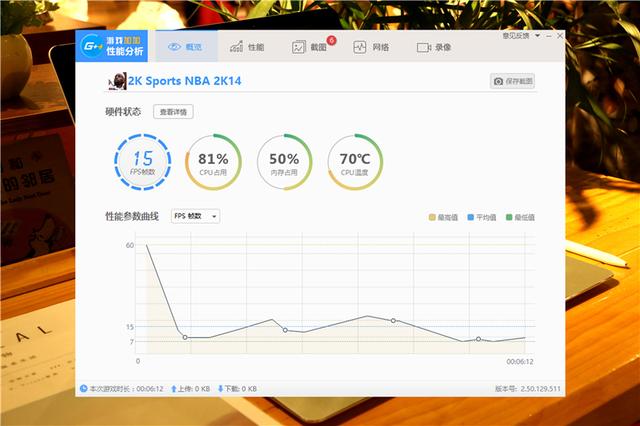Click the 2K Sports NBA 2K14 title

pos(184,81)
